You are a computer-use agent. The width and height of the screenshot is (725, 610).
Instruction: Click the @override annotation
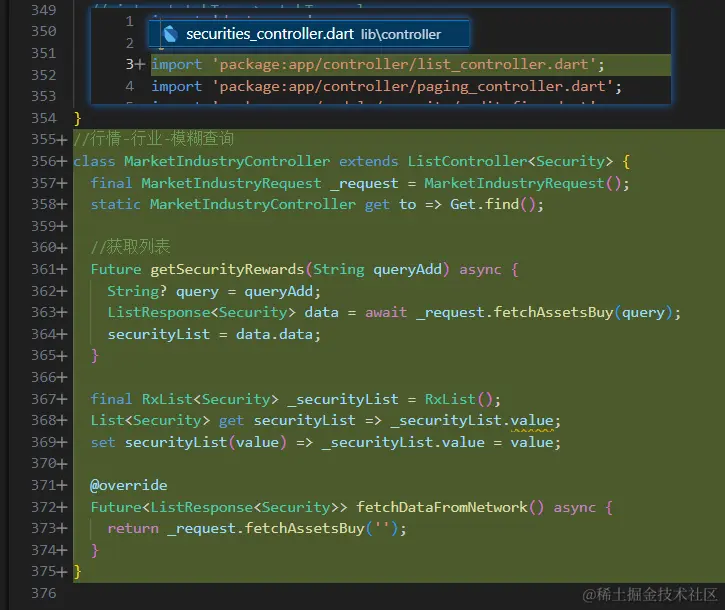(x=129, y=485)
